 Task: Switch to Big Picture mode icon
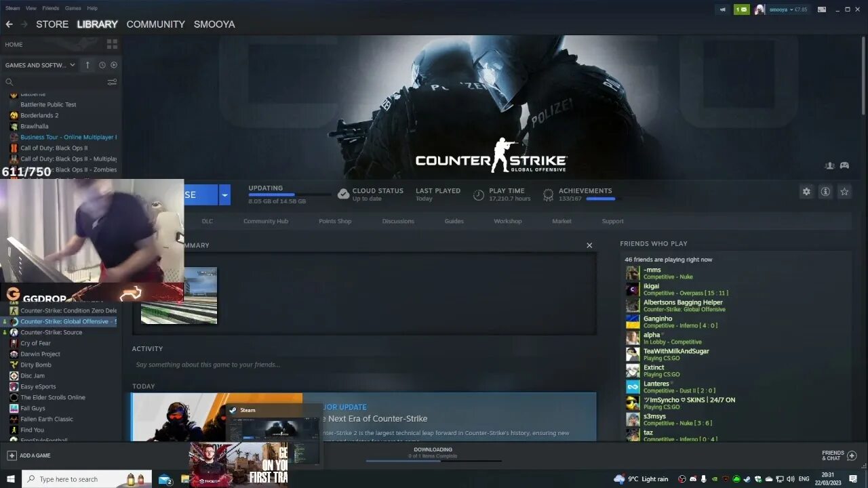[822, 9]
